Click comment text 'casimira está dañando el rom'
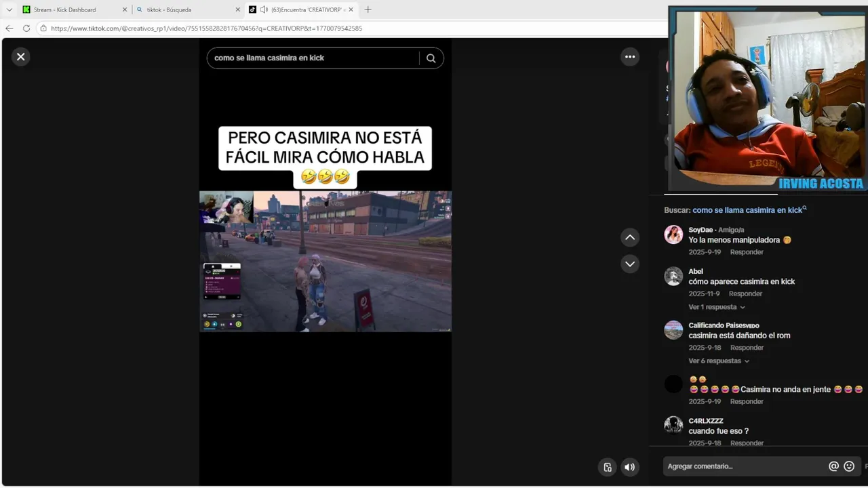868x488 pixels. coord(739,335)
